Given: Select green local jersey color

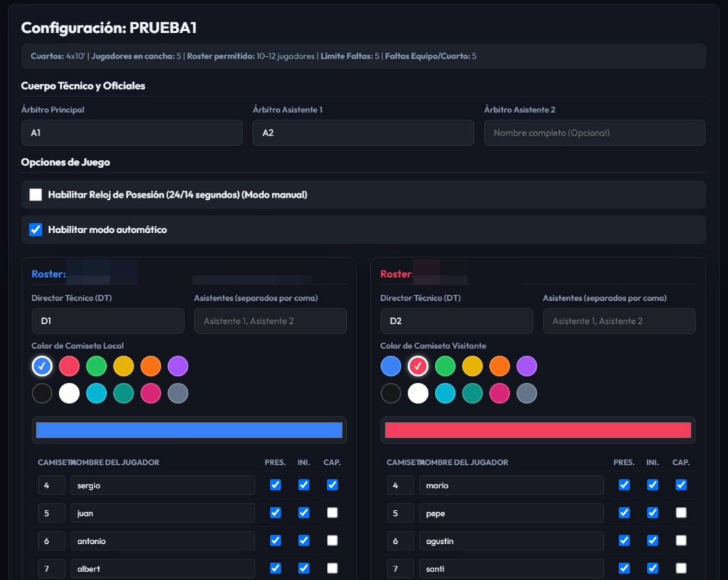Looking at the screenshot, I should (96, 366).
